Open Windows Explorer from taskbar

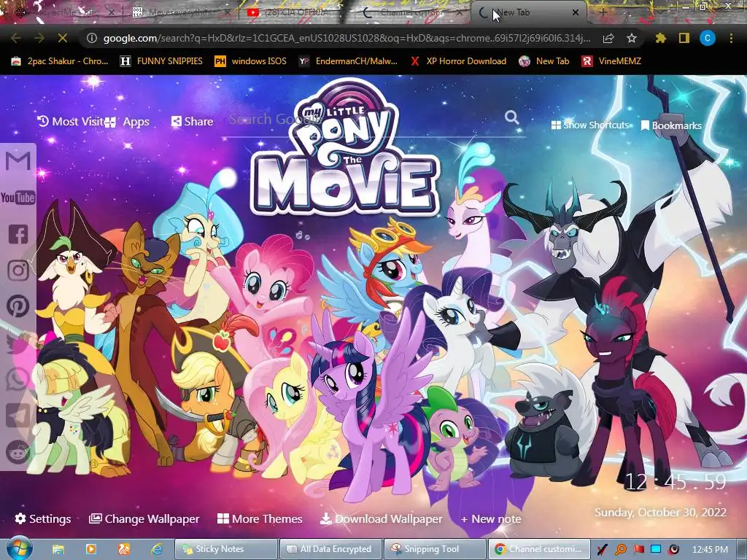click(58, 549)
